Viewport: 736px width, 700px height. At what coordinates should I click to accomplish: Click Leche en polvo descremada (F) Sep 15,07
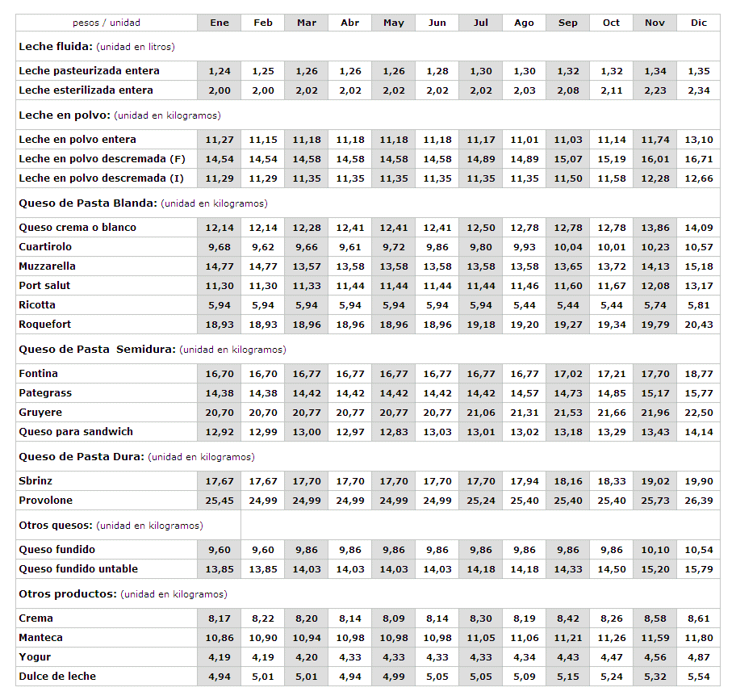click(568, 159)
